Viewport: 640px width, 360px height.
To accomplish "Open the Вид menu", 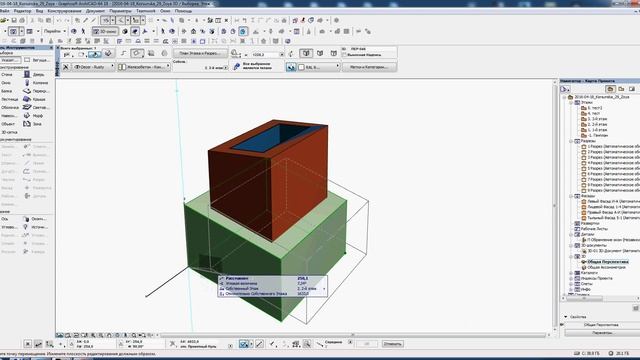I will [40, 11].
